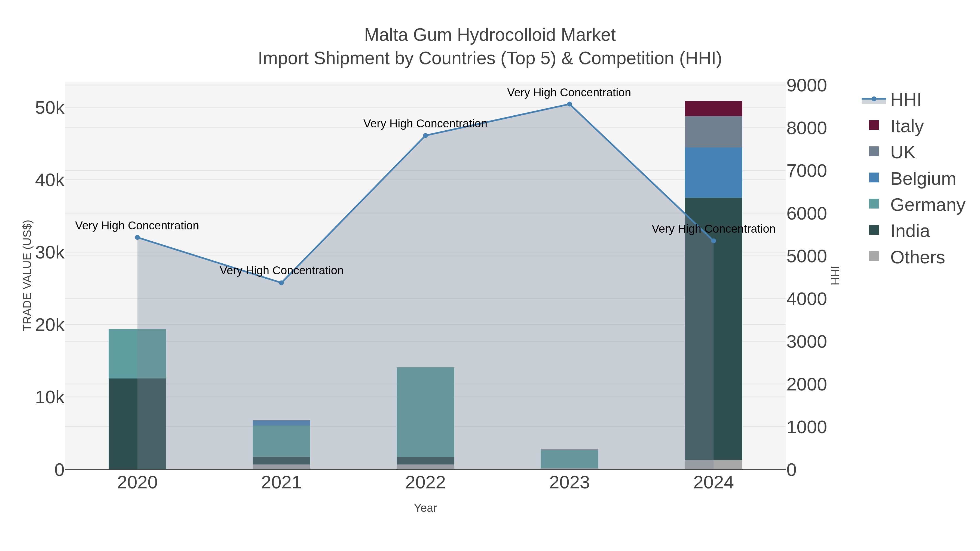Click the 2021 x-axis label
980x551 pixels.
(x=281, y=483)
